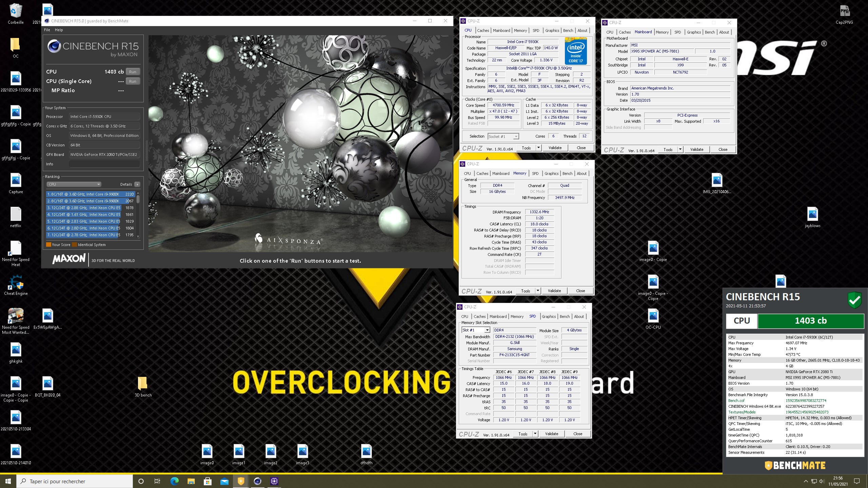Launch the Cheat Engine shortcut

tap(16, 285)
